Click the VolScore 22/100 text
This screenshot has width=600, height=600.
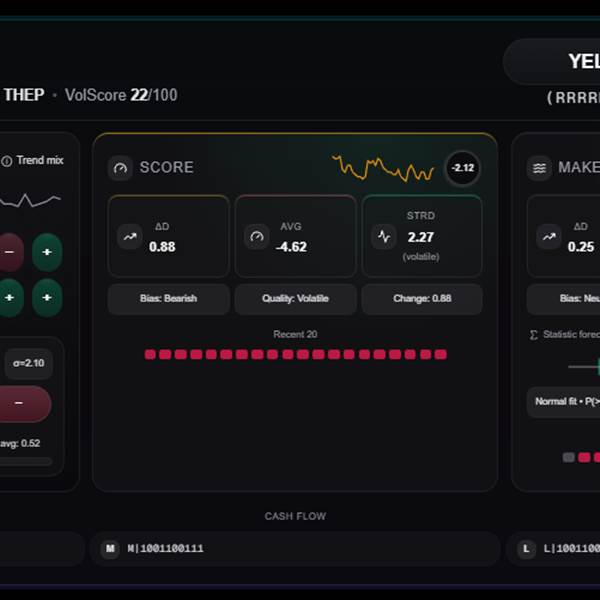coord(121,95)
